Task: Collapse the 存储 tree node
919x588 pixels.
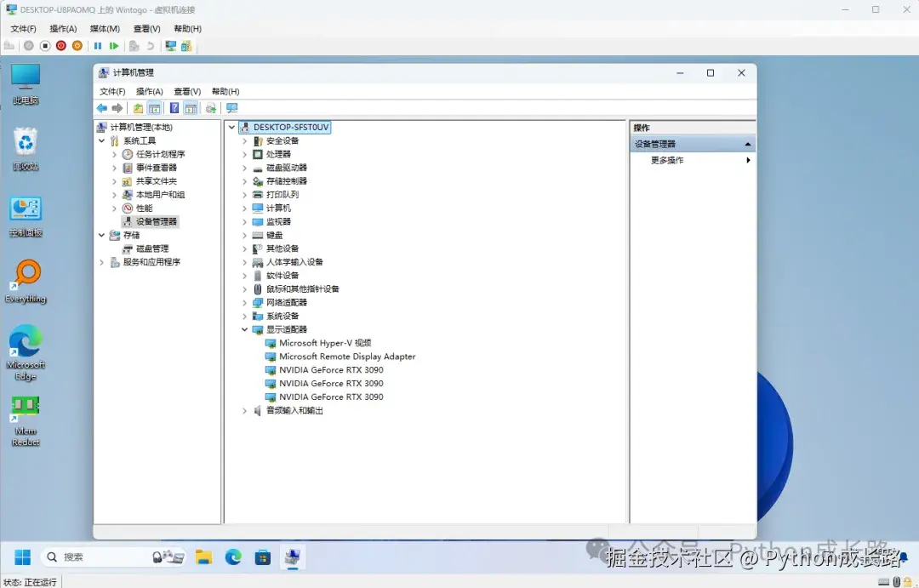Action: tap(102, 235)
